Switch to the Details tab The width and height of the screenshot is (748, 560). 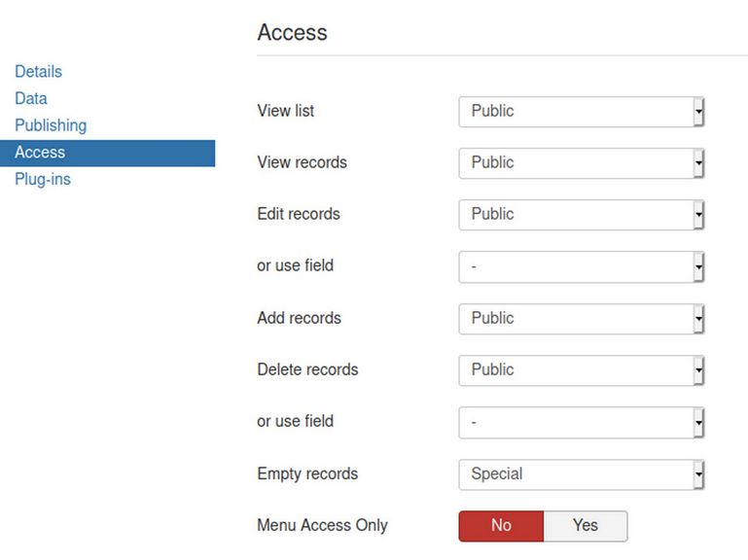tap(38, 72)
